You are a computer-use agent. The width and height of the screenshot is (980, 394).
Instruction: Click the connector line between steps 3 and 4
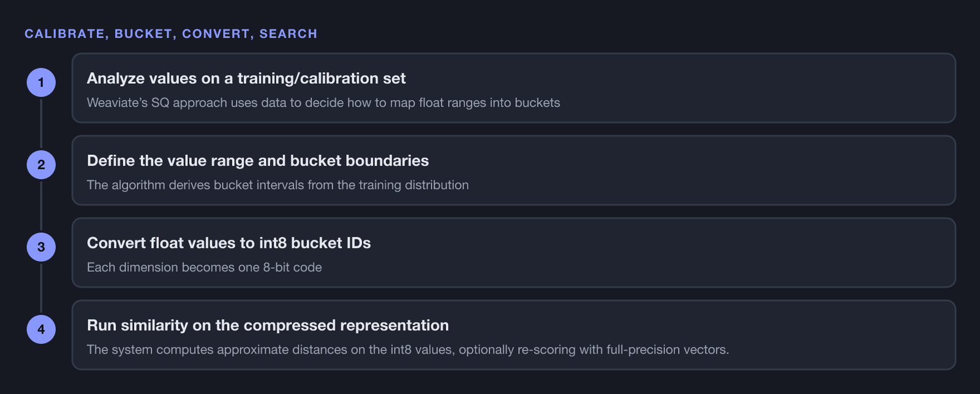[x=41, y=288]
